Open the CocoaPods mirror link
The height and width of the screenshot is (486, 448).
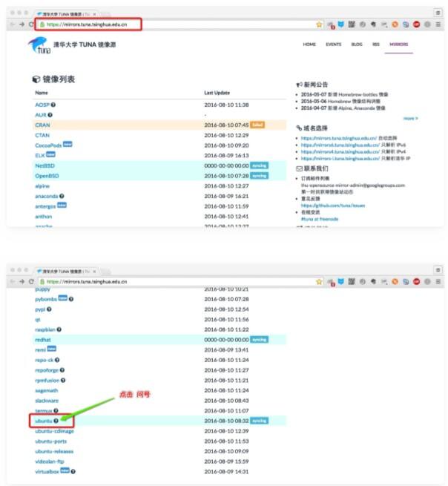(48, 145)
